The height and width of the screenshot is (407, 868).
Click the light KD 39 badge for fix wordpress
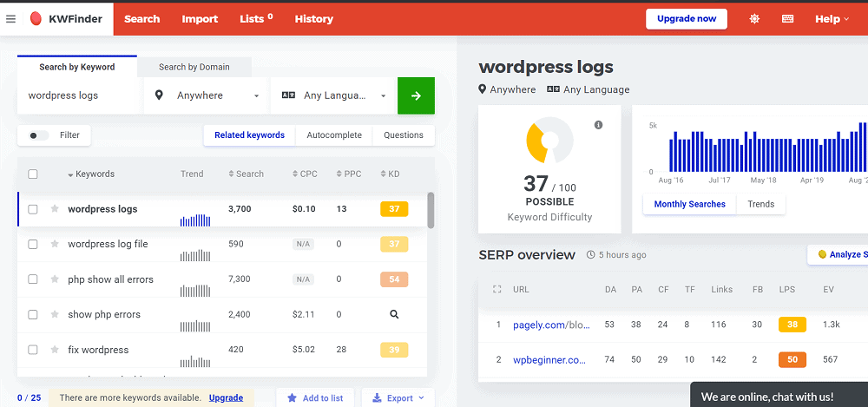[394, 350]
